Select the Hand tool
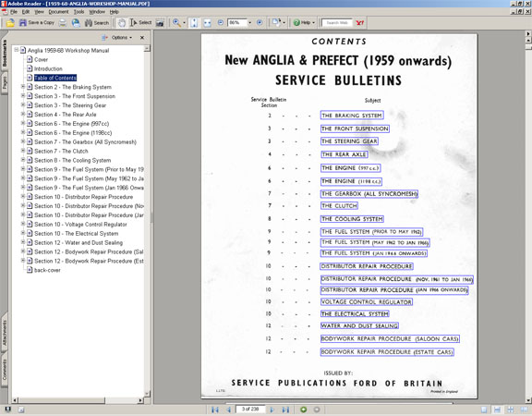This screenshot has width=532, height=416. [x=122, y=23]
